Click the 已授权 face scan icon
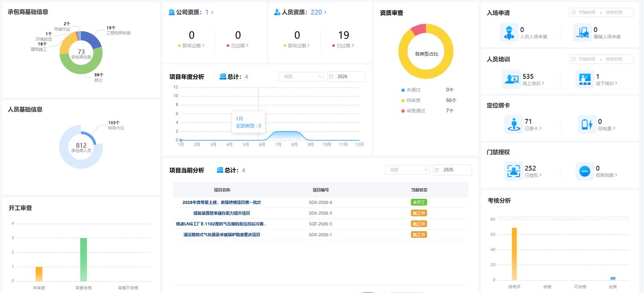644x293 pixels. [513, 171]
